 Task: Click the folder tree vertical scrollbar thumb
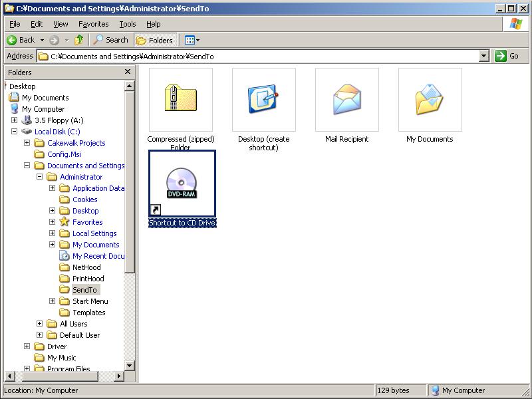tap(129, 182)
